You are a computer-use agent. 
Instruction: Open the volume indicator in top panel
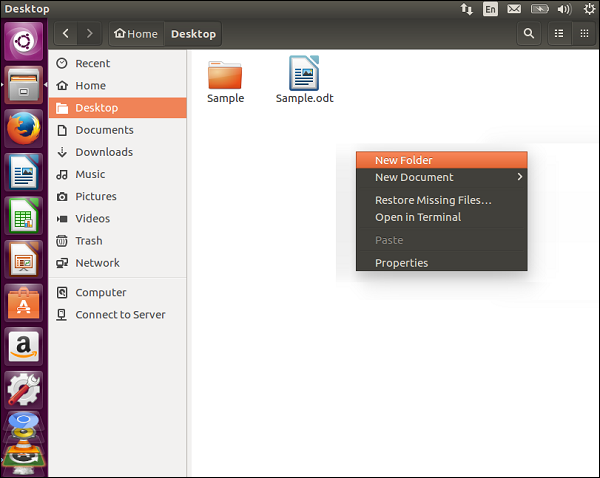coord(563,9)
